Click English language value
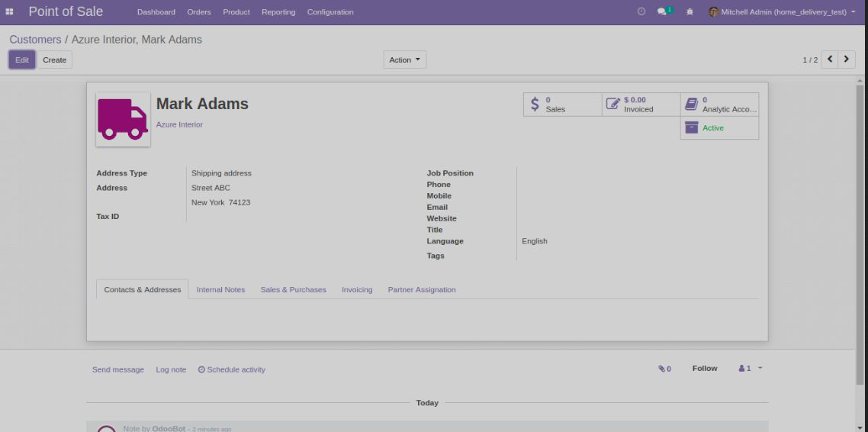Viewport: 868px width, 432px height. click(x=535, y=241)
